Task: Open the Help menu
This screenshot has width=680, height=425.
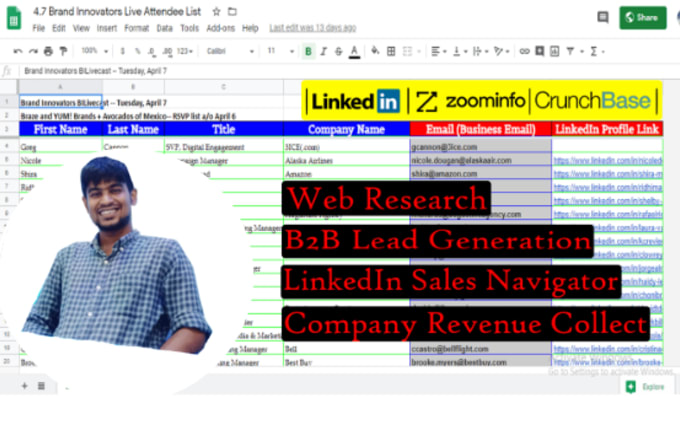Action: 250,28
